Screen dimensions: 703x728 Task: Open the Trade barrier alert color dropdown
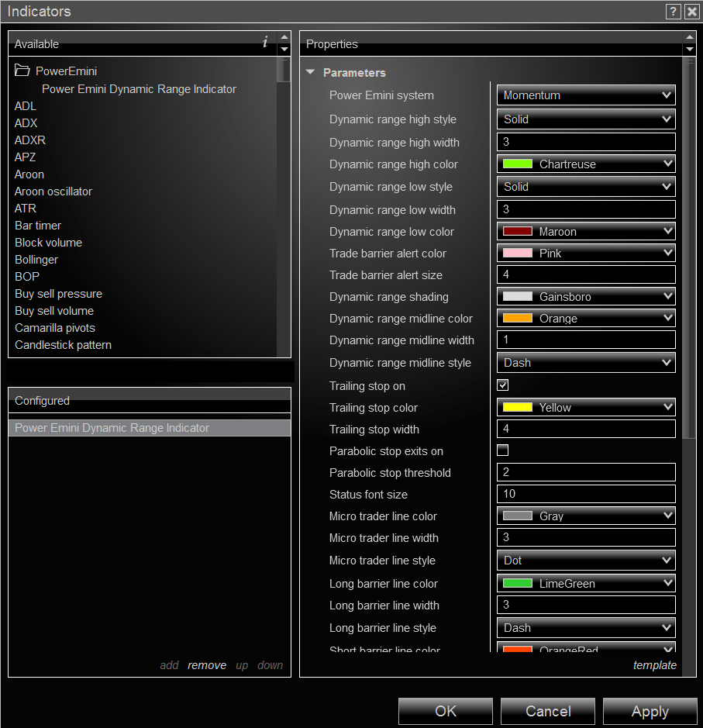[586, 253]
